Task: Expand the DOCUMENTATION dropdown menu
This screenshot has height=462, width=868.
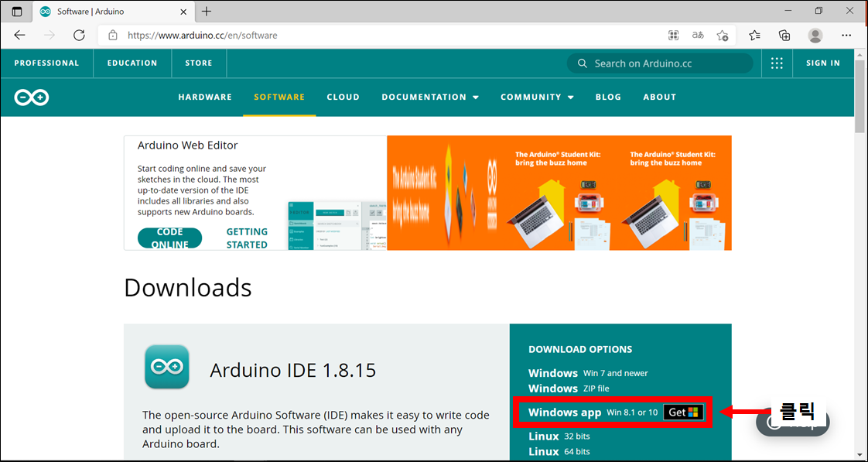Action: click(x=430, y=97)
